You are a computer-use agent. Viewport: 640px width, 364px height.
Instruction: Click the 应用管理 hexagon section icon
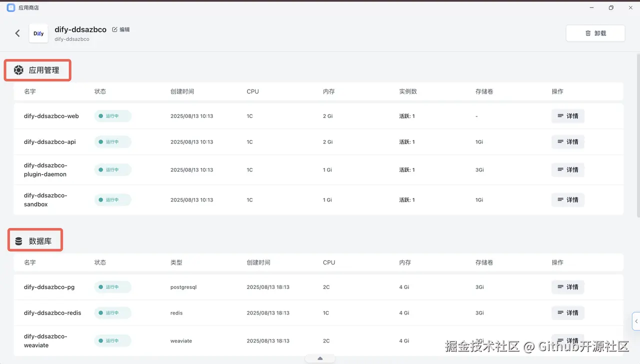pyautogui.click(x=18, y=70)
